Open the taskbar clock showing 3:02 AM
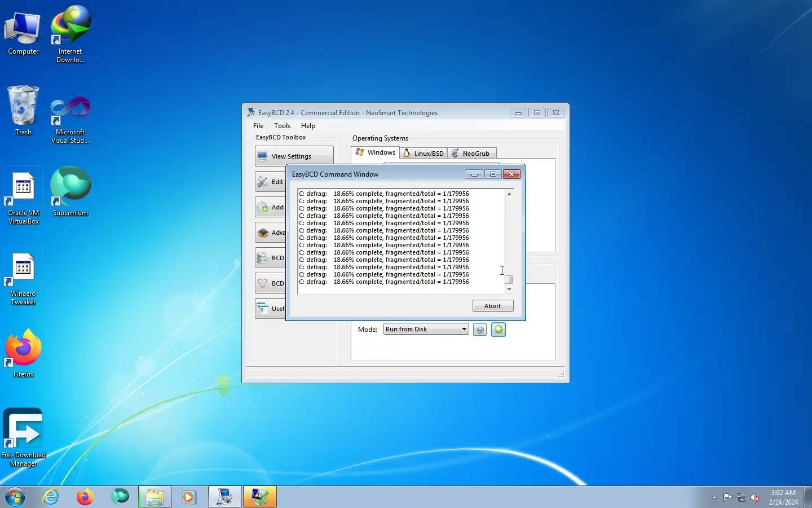 tap(783, 497)
